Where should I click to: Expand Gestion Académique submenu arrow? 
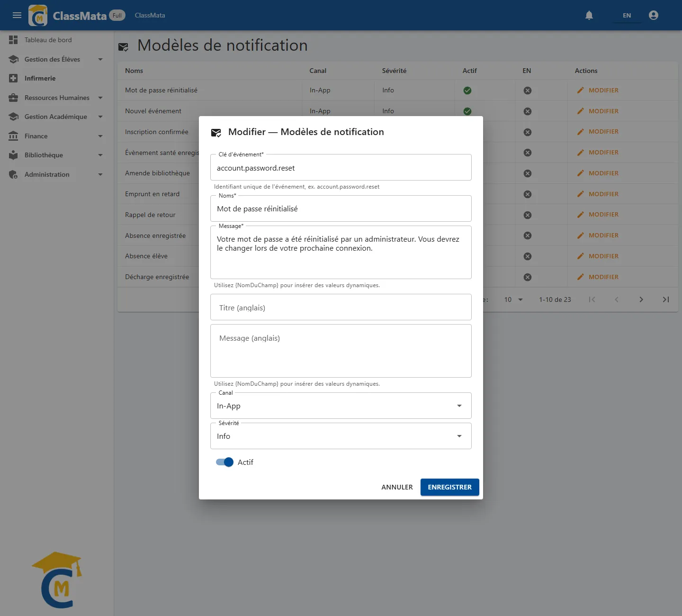tap(100, 117)
